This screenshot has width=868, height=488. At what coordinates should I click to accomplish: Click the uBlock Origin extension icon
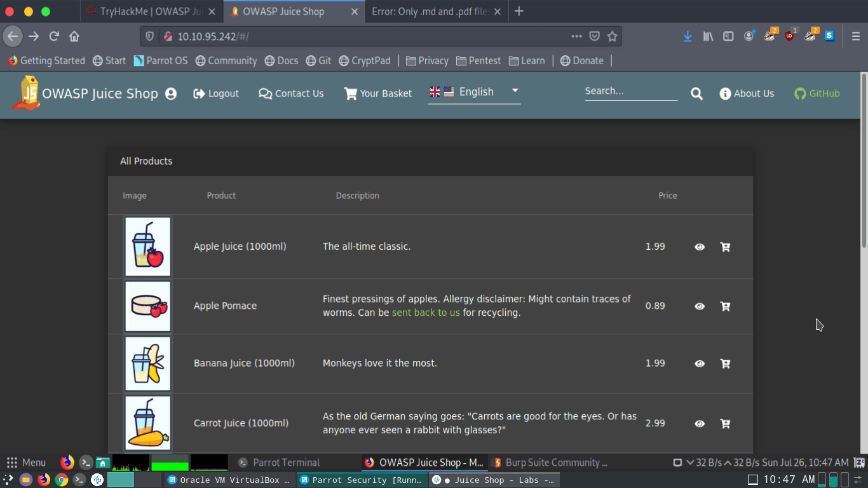[790, 36]
